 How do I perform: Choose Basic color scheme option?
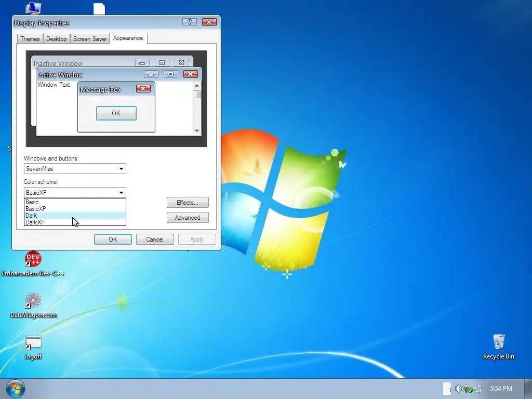75,202
